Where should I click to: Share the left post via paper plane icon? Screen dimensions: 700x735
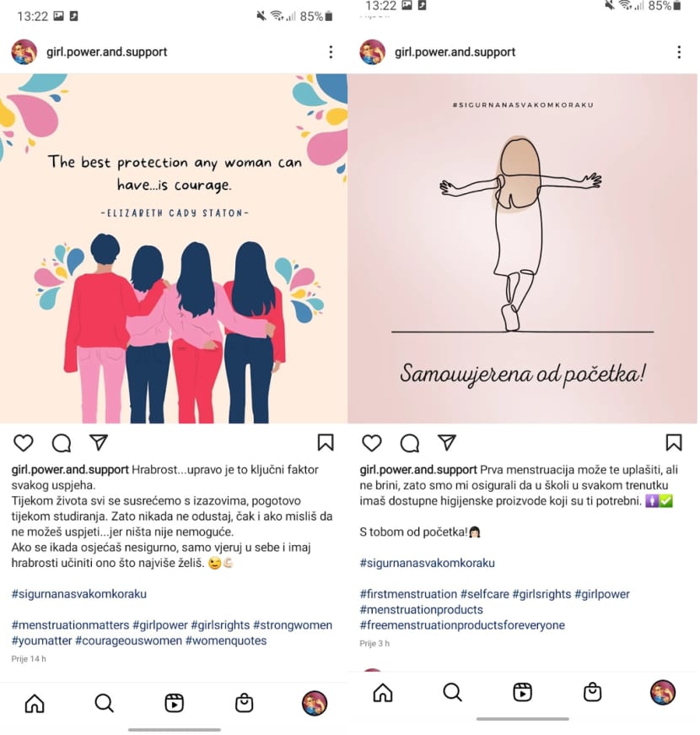pyautogui.click(x=99, y=442)
